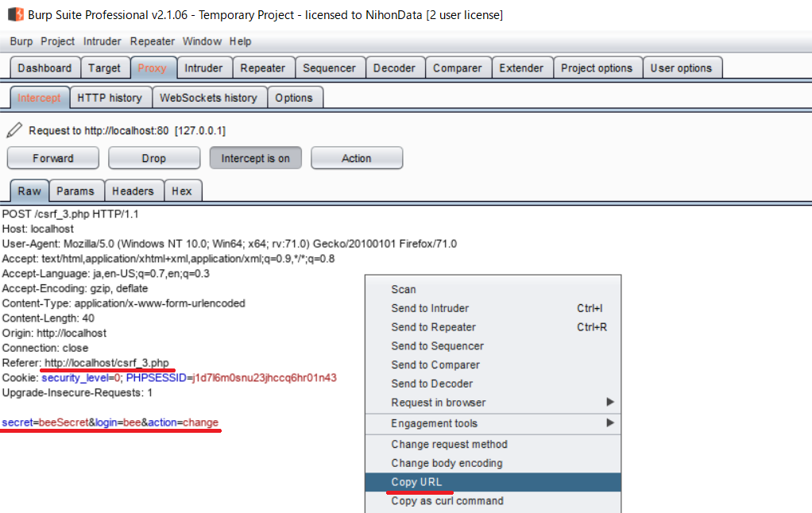Click the Content-Length: 40 line

pos(48,318)
